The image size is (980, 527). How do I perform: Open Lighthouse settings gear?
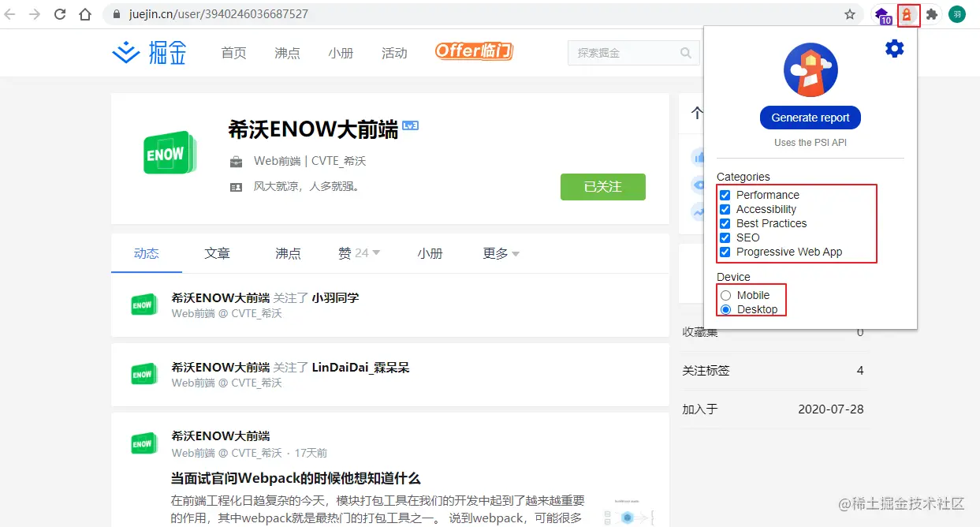(x=894, y=49)
